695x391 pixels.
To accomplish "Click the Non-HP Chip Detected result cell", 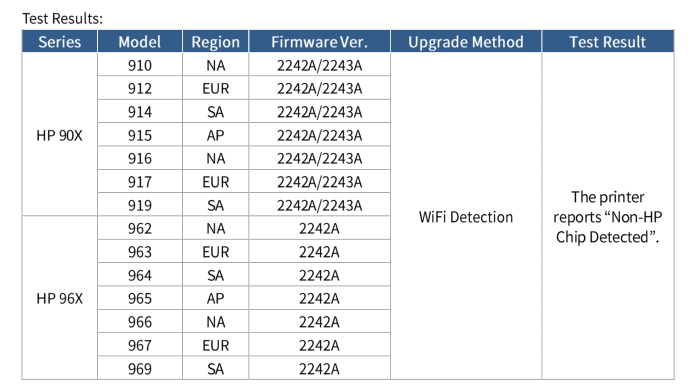I will [608, 217].
